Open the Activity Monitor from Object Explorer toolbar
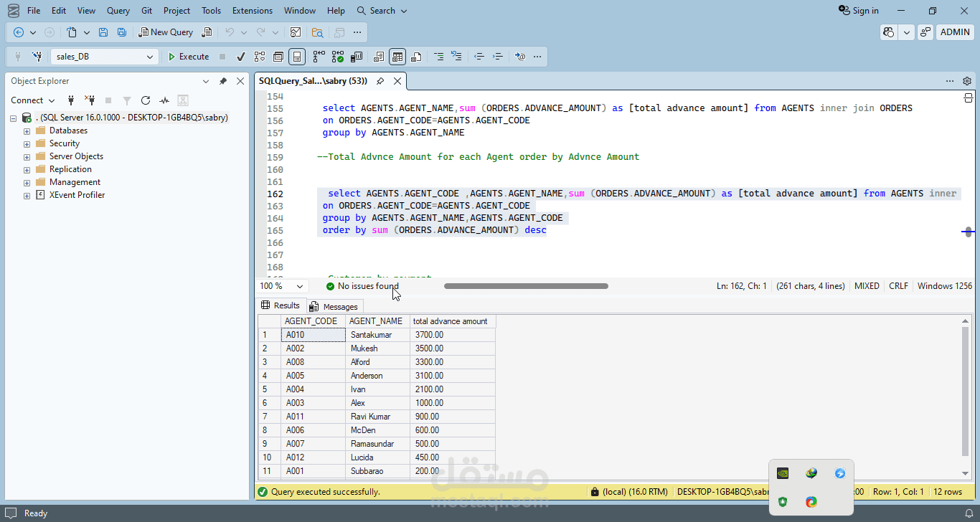The height and width of the screenshot is (522, 980). [164, 100]
